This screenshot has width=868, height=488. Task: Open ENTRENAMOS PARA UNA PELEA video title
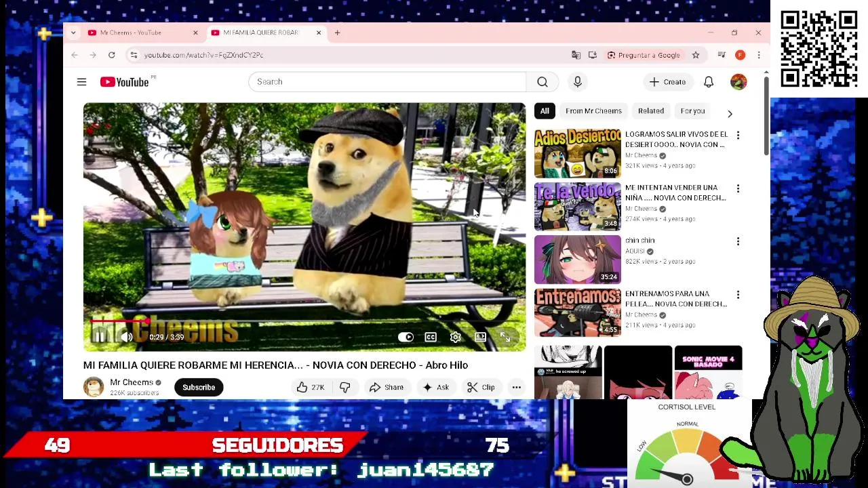coord(676,299)
